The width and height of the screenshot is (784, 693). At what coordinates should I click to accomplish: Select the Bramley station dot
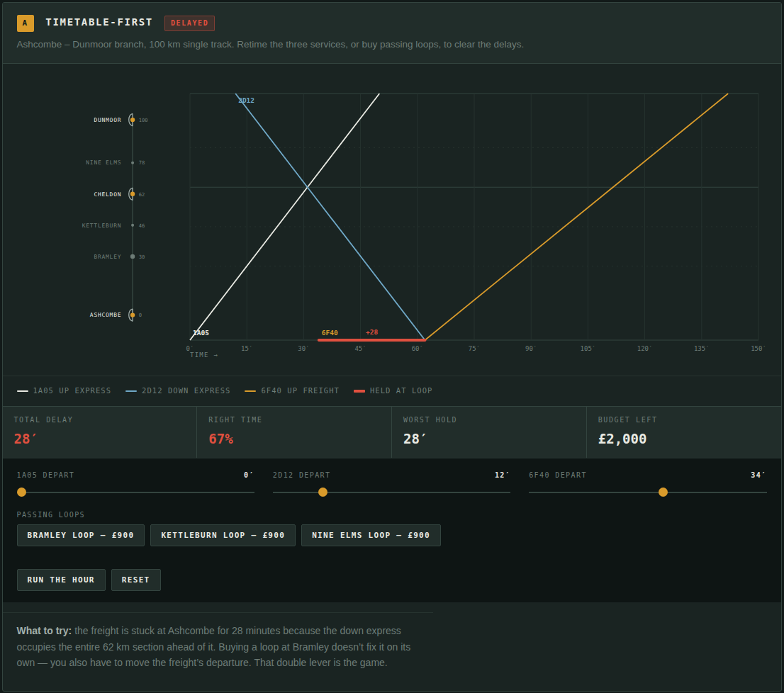(133, 257)
